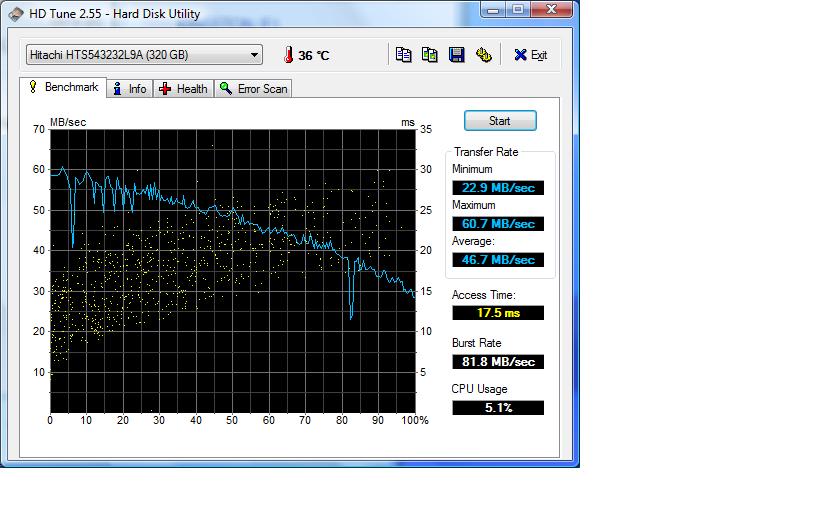840x525 pixels.
Task: Open the Hitachi HTS543232L9A drive dropdown
Action: click(144, 55)
